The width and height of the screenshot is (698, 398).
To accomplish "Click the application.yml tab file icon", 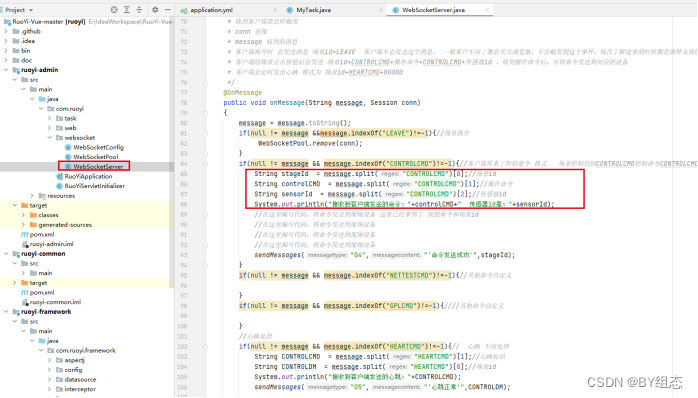I will pyautogui.click(x=184, y=10).
